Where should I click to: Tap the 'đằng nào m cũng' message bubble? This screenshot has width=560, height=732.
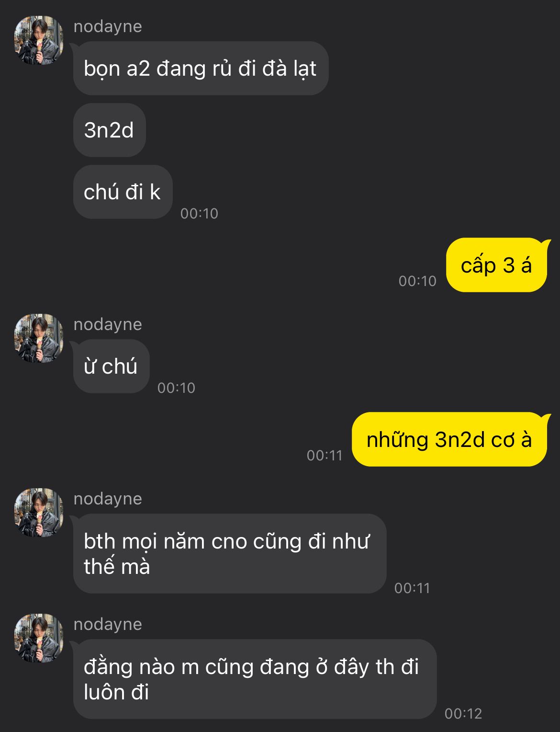click(x=255, y=679)
